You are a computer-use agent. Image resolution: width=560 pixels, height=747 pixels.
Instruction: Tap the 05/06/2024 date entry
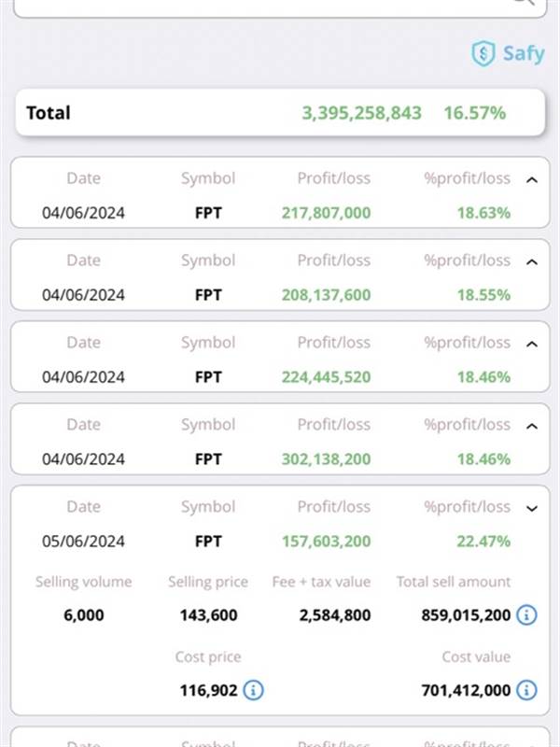(83, 542)
